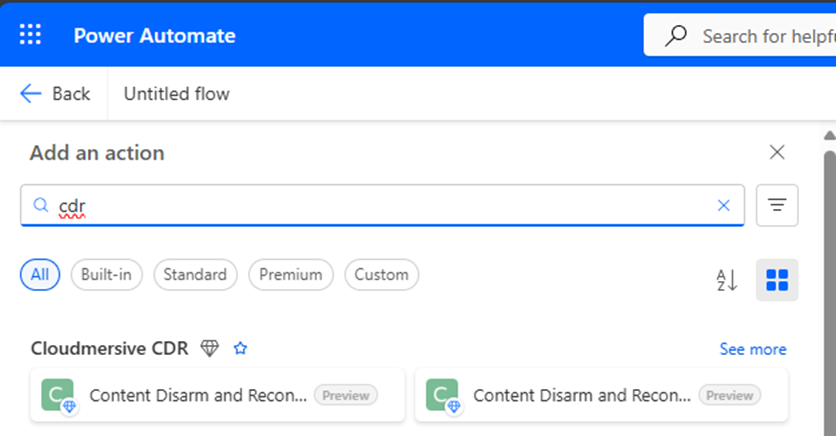Sort connectors alphabetically A to Z
Screen dimensions: 836x436
point(727,281)
